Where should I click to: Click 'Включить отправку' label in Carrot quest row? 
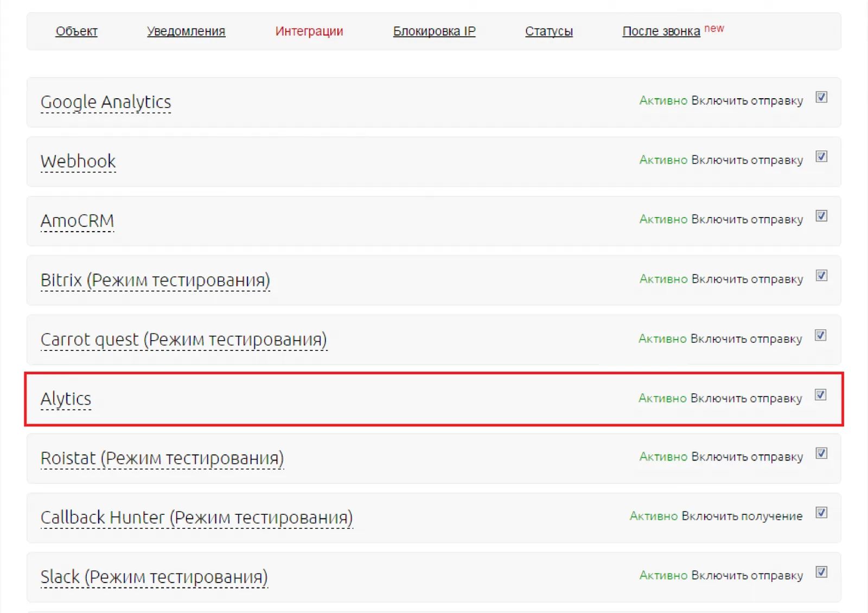pos(746,339)
